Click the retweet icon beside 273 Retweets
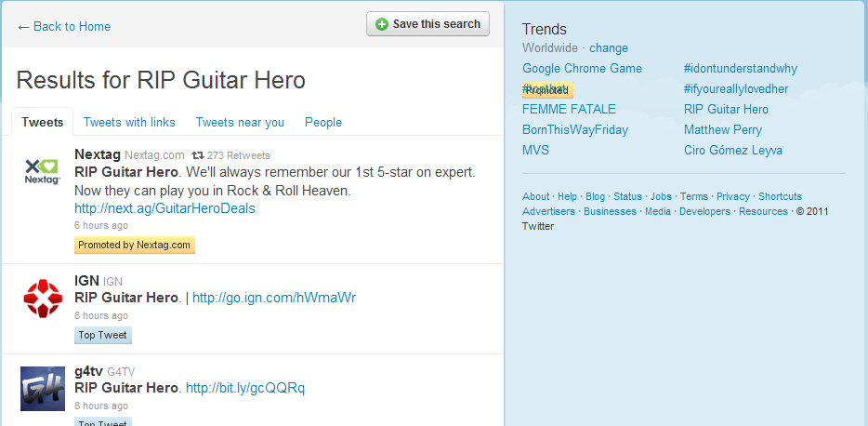 click(198, 155)
